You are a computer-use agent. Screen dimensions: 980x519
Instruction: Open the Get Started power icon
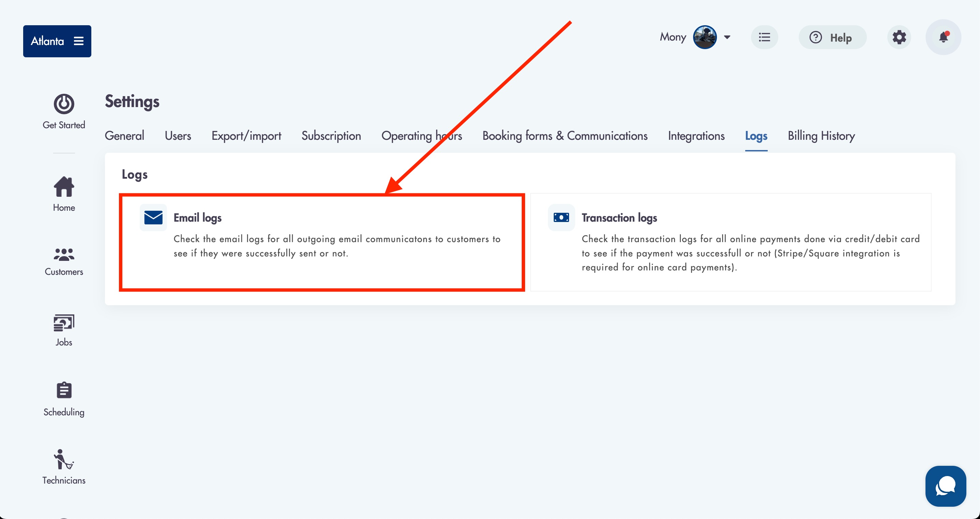pos(64,104)
